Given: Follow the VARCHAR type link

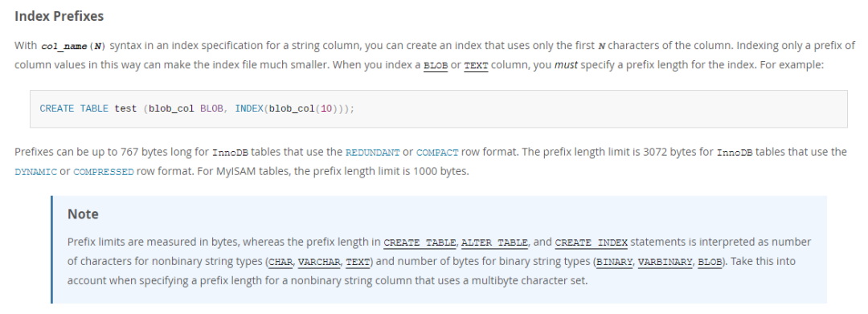Looking at the screenshot, I should coord(319,262).
